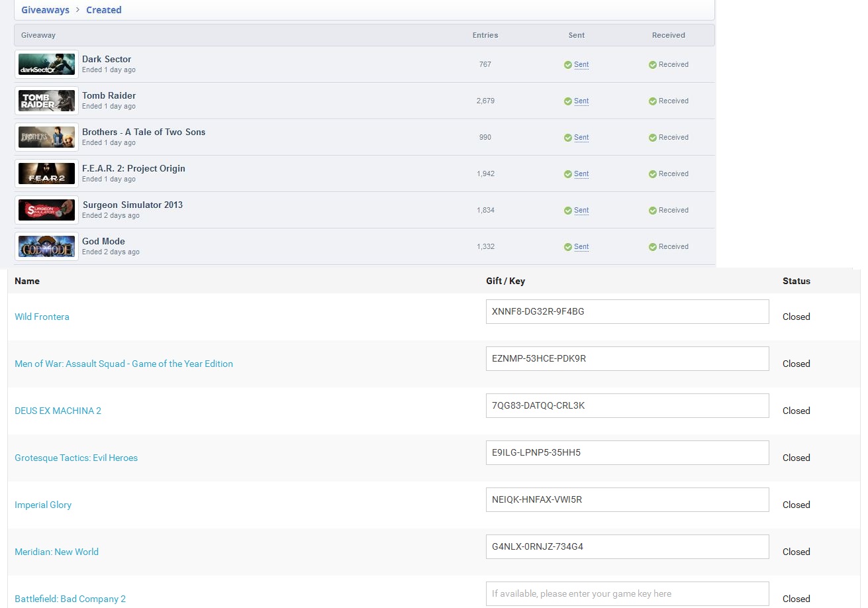The image size is (868, 608).
Task: Click the Surgeon Simulator 2013 thumbnail
Action: point(46,210)
